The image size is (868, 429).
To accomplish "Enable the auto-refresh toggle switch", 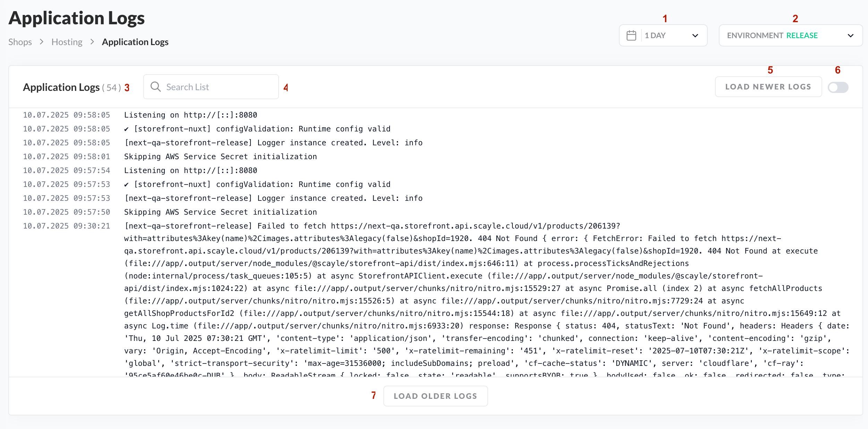I will tap(838, 87).
